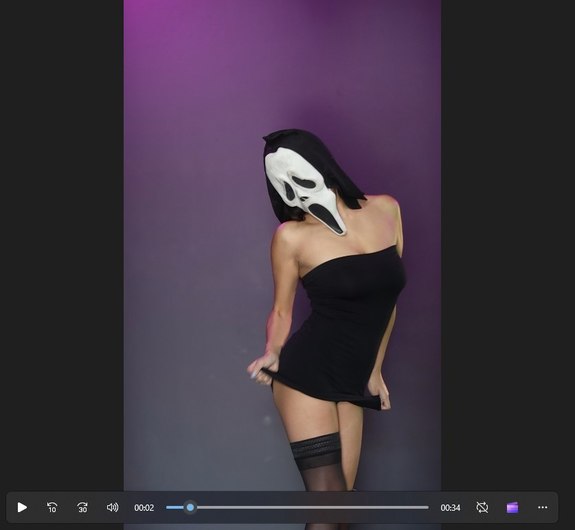Skip forward 30 seconds
Screen dimensions: 575x530
pyautogui.click(x=83, y=508)
